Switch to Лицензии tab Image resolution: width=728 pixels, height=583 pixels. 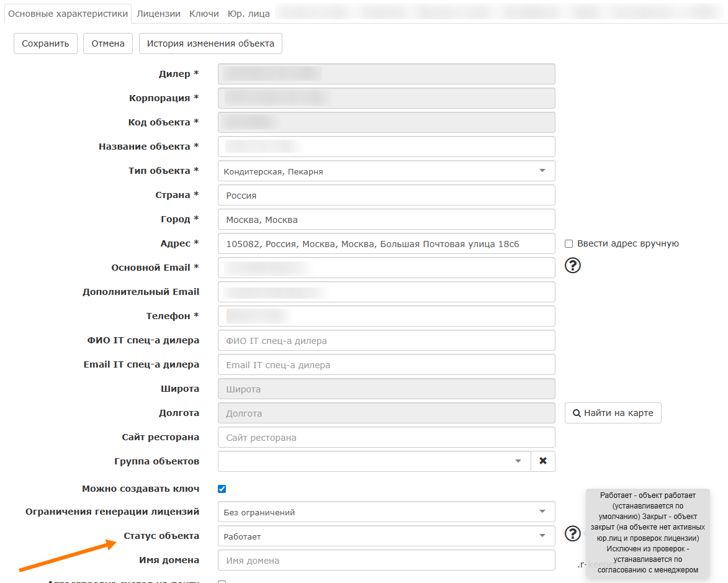158,13
